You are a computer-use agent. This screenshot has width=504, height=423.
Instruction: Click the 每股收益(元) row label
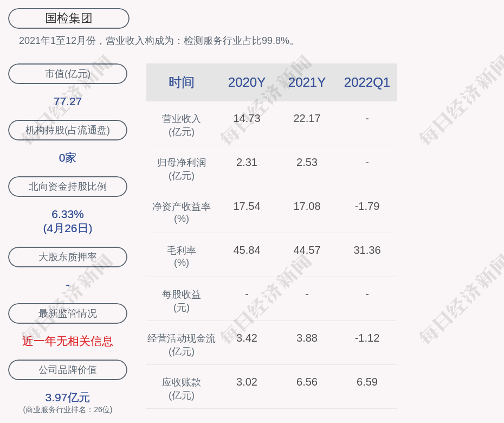(x=182, y=301)
